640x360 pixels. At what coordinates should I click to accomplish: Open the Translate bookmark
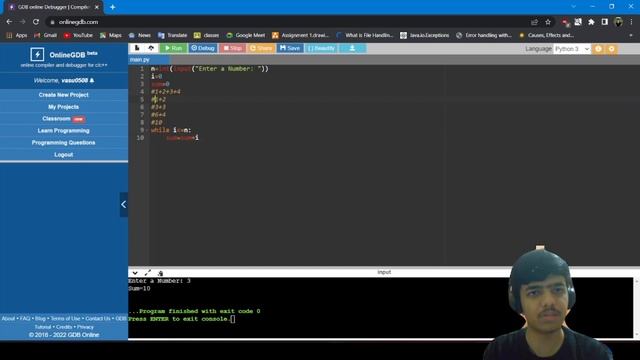pos(172,36)
